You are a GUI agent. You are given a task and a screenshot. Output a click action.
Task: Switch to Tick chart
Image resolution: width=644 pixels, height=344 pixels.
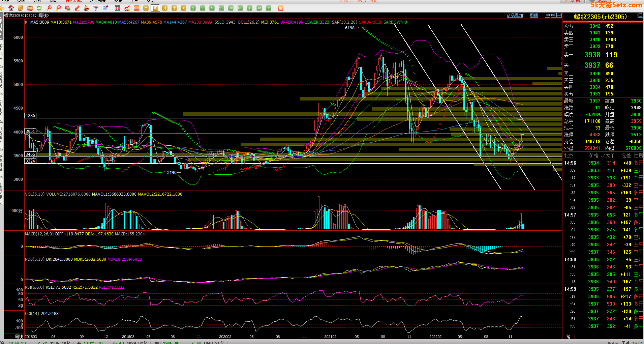(136, 8)
